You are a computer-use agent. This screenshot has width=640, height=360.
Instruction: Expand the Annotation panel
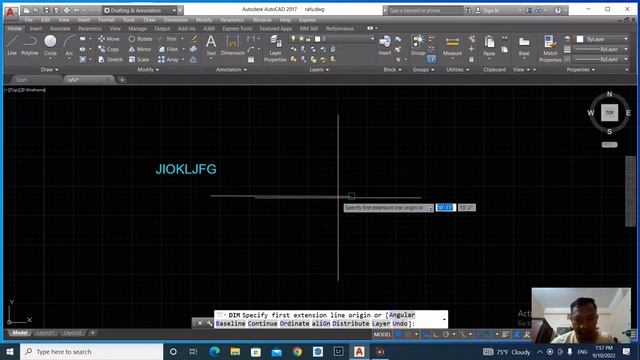click(x=231, y=69)
